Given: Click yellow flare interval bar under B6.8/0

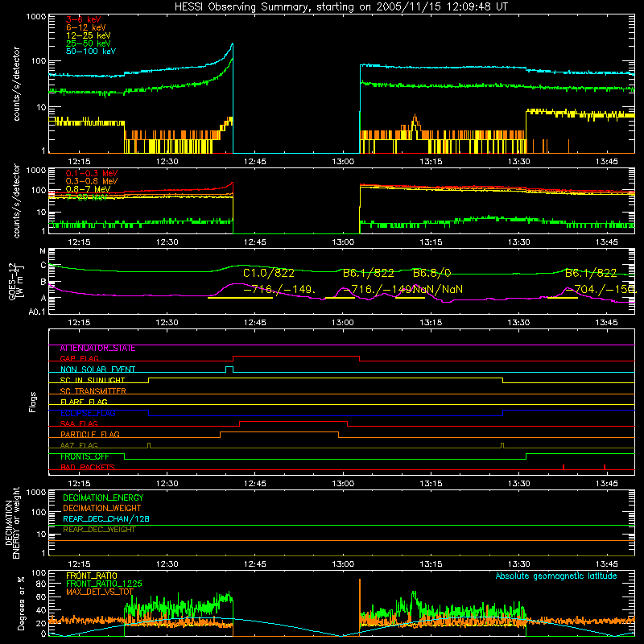Looking at the screenshot, I should tap(410, 297).
